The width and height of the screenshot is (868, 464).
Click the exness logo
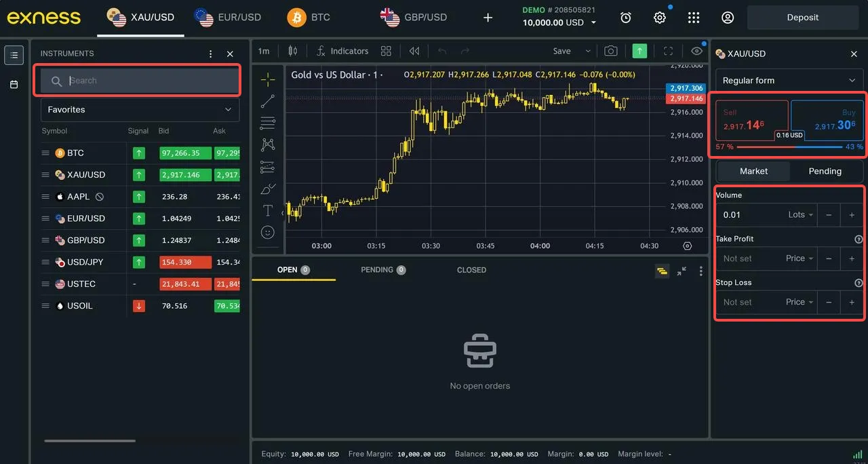[44, 18]
